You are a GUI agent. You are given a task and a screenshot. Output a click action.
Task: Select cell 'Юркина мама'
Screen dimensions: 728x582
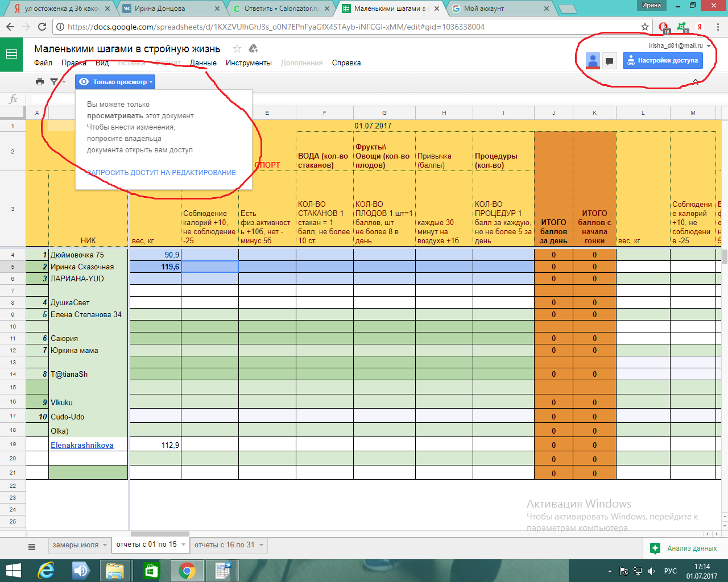click(88, 350)
